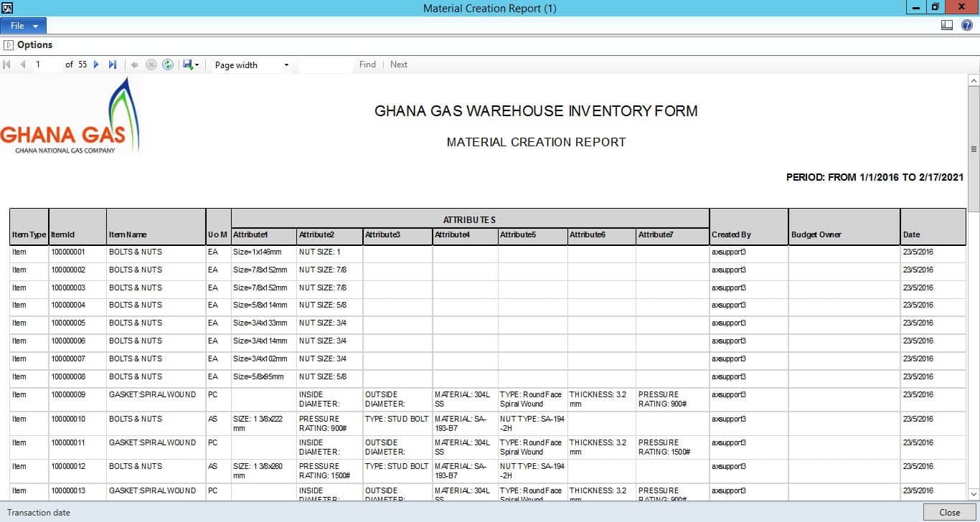Open the File menu dropdown arrow

tap(34, 24)
